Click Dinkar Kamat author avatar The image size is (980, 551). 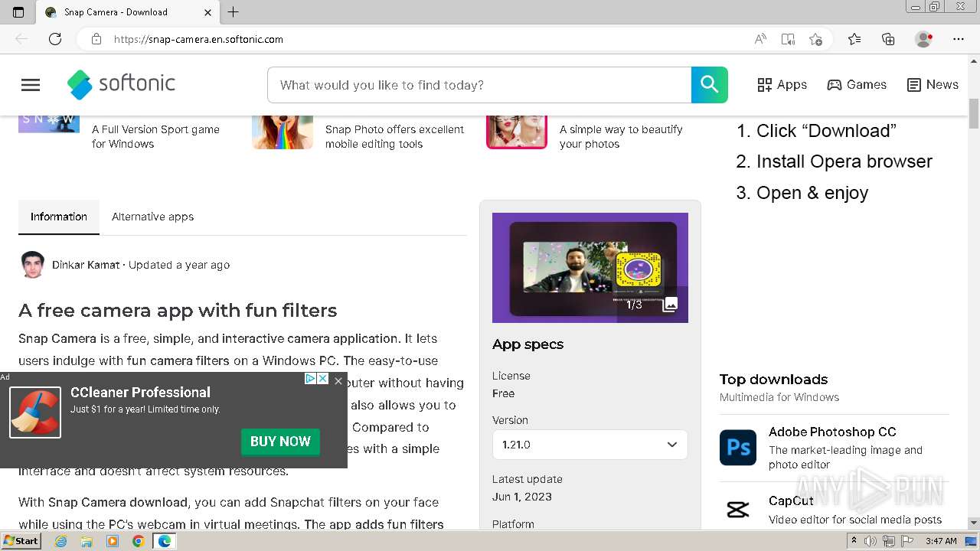click(32, 265)
